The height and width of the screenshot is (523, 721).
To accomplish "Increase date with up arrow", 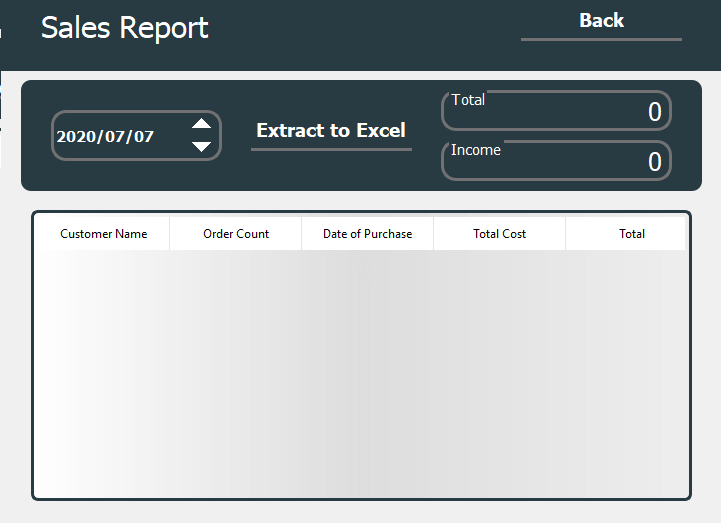I will [x=201, y=124].
